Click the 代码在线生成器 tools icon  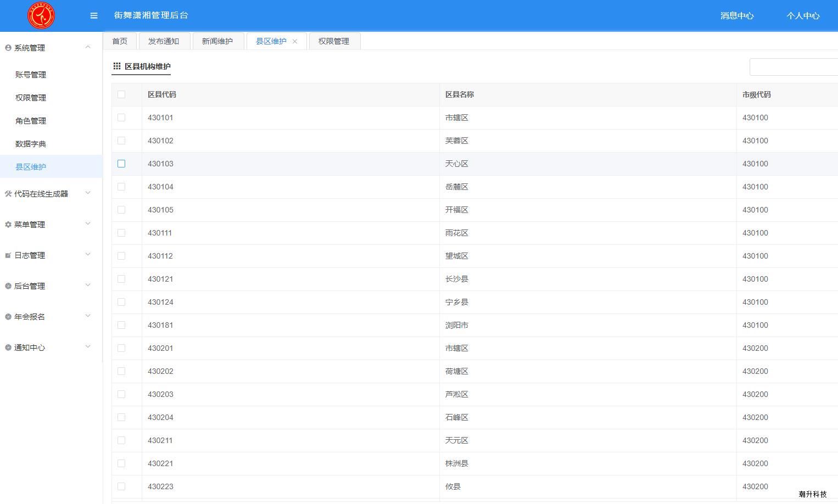tap(8, 194)
